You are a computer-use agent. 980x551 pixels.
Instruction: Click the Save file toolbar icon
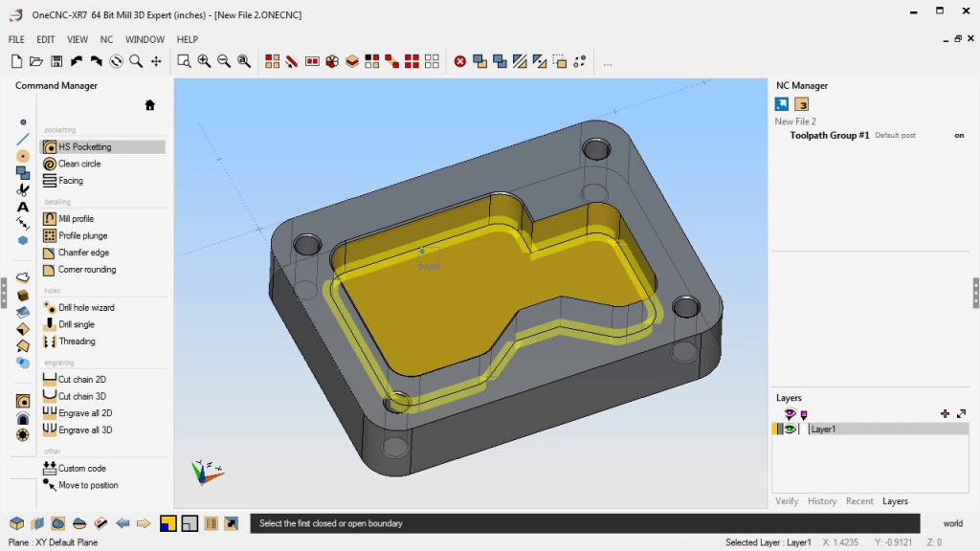tap(56, 61)
